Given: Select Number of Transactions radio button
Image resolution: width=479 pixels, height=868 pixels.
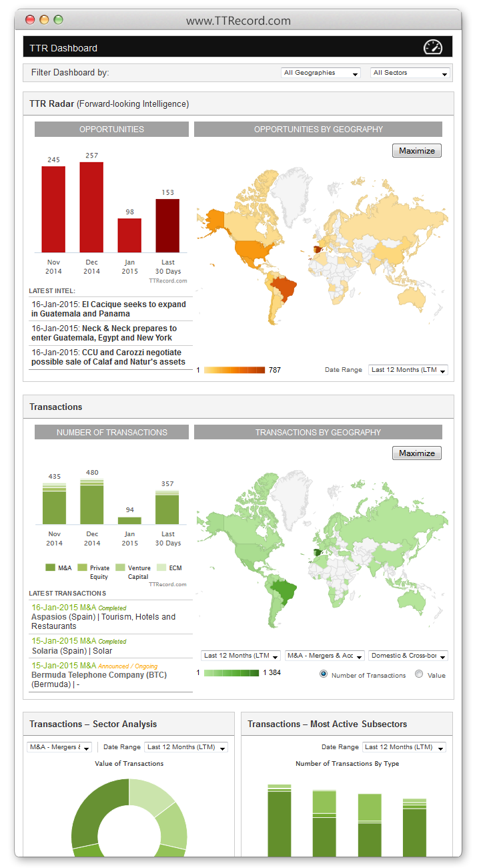Looking at the screenshot, I should click(324, 674).
